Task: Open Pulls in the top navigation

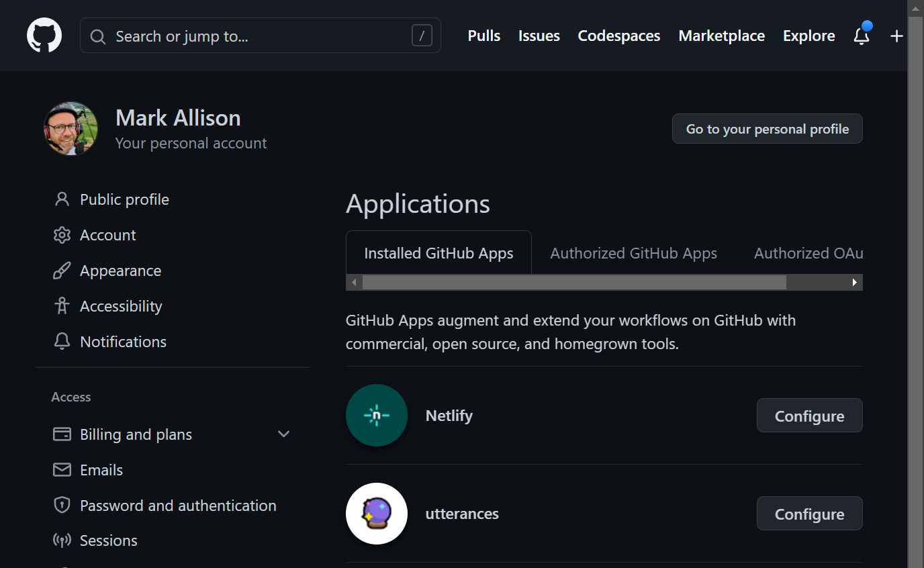Action: [484, 36]
